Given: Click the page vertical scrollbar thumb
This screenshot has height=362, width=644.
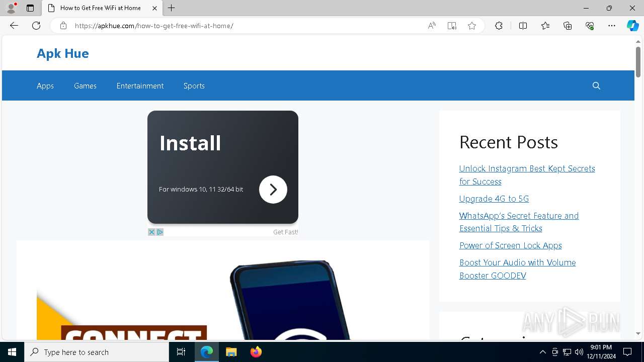Looking at the screenshot, I should point(638,61).
